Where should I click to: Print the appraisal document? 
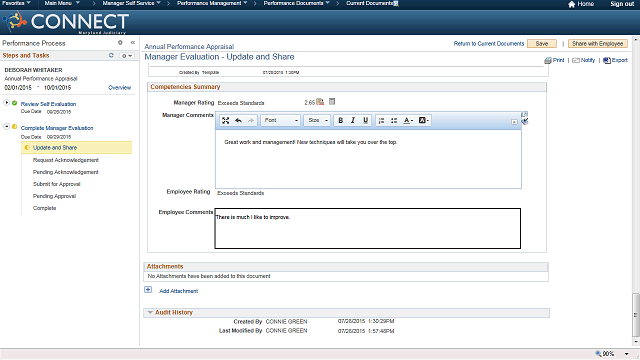[554, 60]
